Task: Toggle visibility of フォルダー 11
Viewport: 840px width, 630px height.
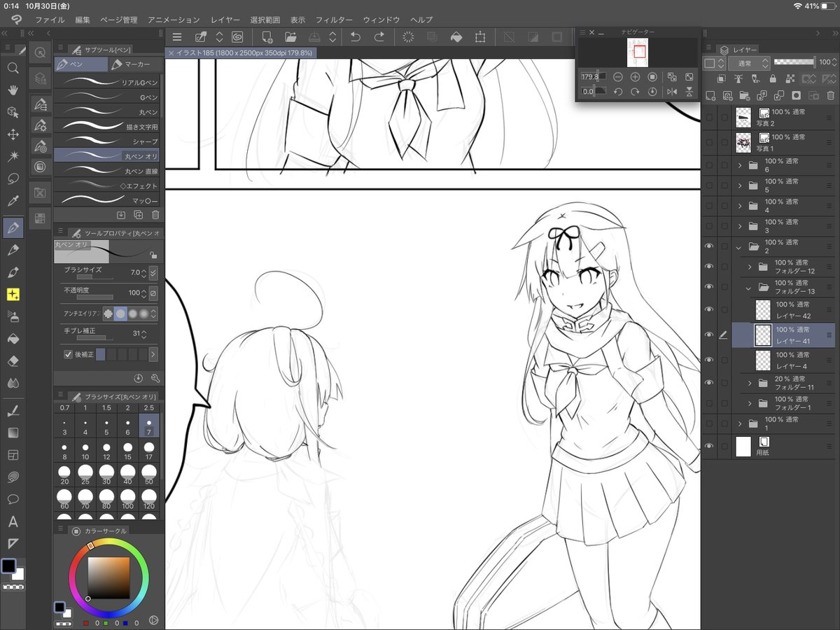Action: pyautogui.click(x=708, y=383)
